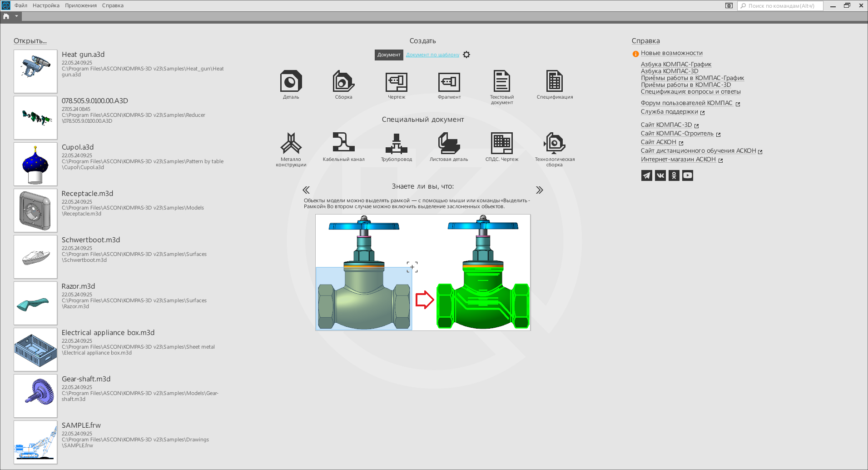Open the YouTube channel icon
The height and width of the screenshot is (470, 868).
pos(688,175)
